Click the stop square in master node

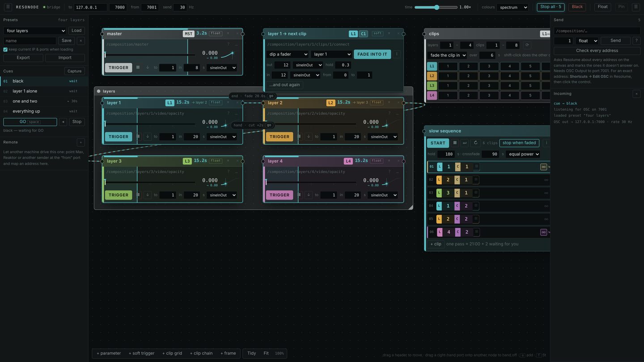point(138,67)
